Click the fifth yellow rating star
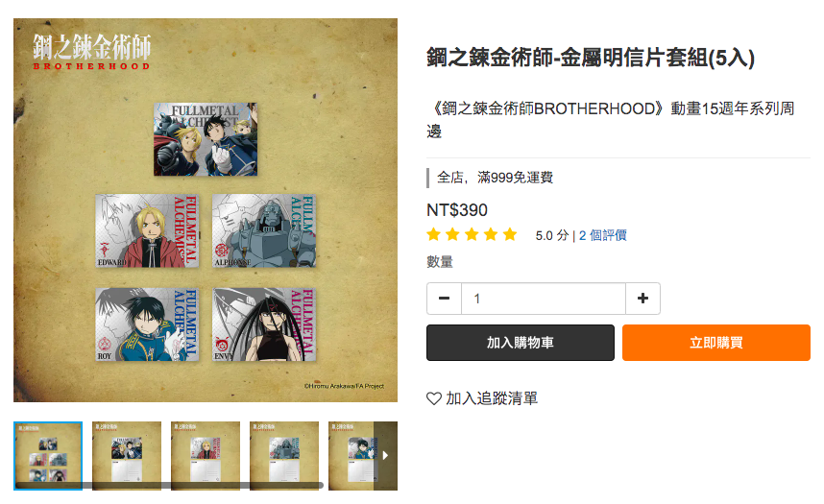The height and width of the screenshot is (504, 824). pos(510,234)
